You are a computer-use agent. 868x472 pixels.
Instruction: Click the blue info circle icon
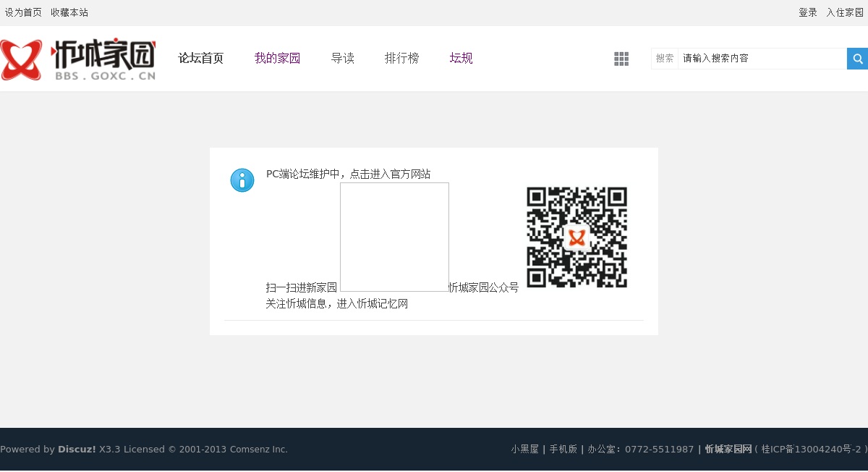tap(242, 180)
